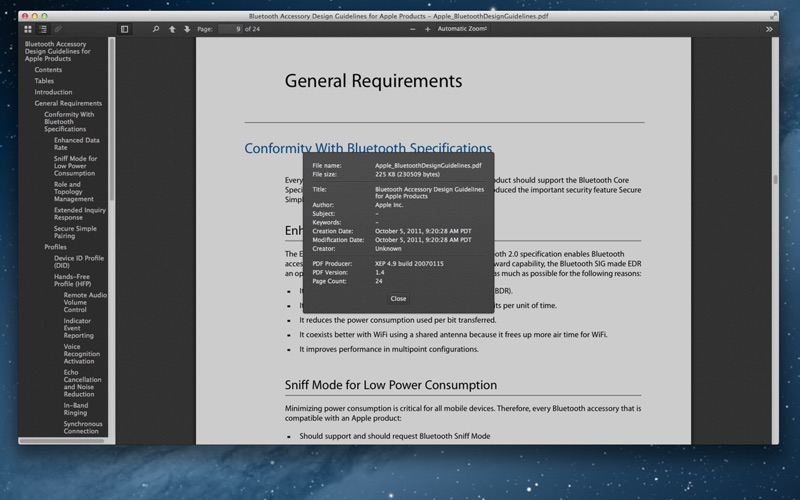Viewport: 800px width, 500px height.
Task: Click the 'of 24' page total label
Action: [252, 29]
